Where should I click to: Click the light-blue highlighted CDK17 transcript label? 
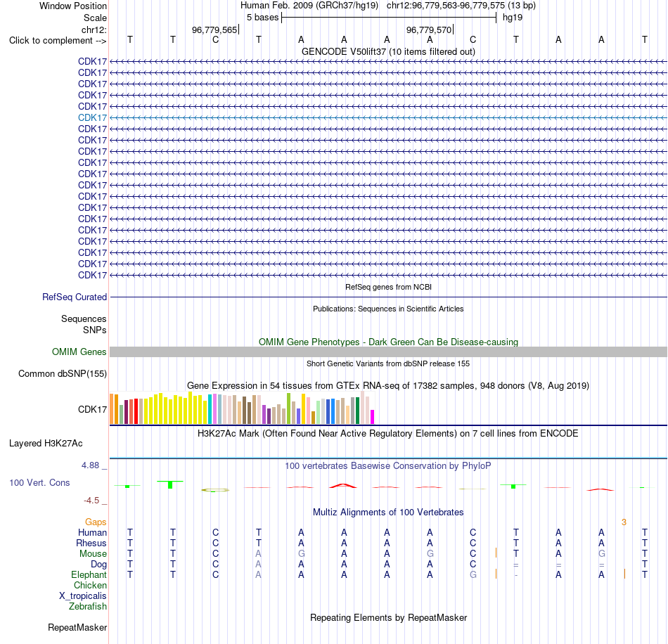click(x=92, y=117)
